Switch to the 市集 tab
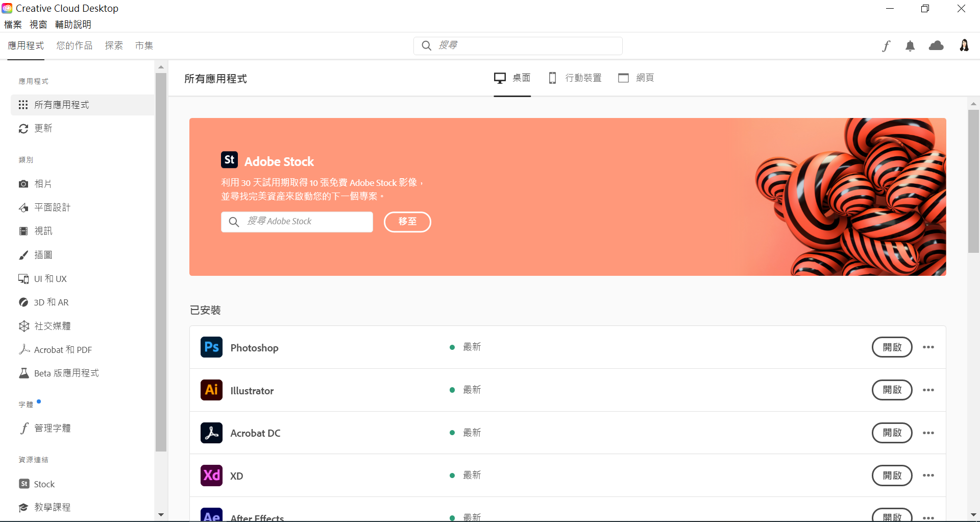The image size is (980, 522). (x=144, y=45)
